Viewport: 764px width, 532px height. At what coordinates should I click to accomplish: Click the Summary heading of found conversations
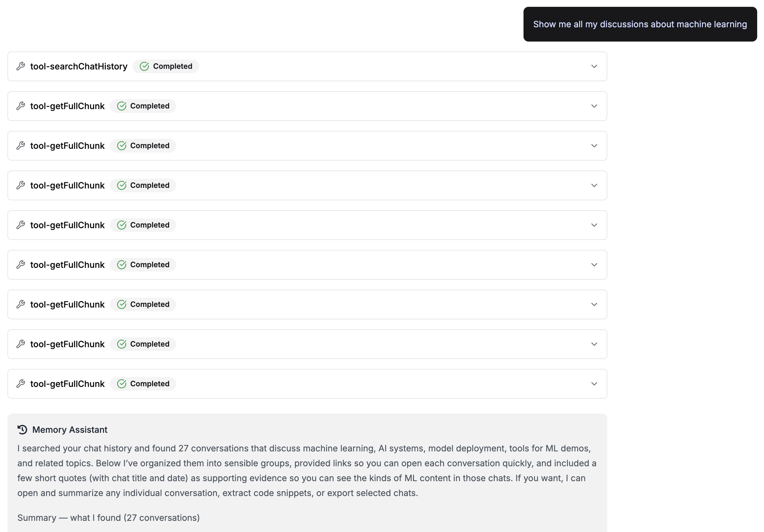109,517
